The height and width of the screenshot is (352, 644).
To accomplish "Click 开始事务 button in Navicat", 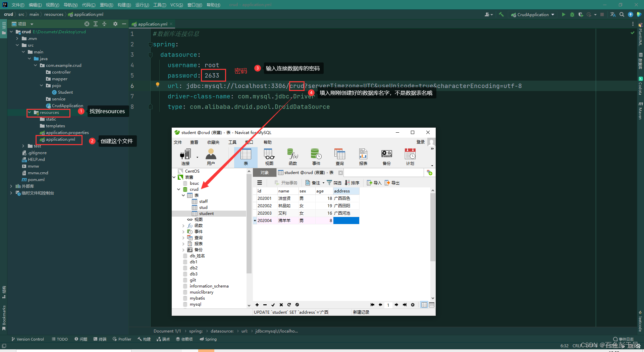I will click(286, 183).
